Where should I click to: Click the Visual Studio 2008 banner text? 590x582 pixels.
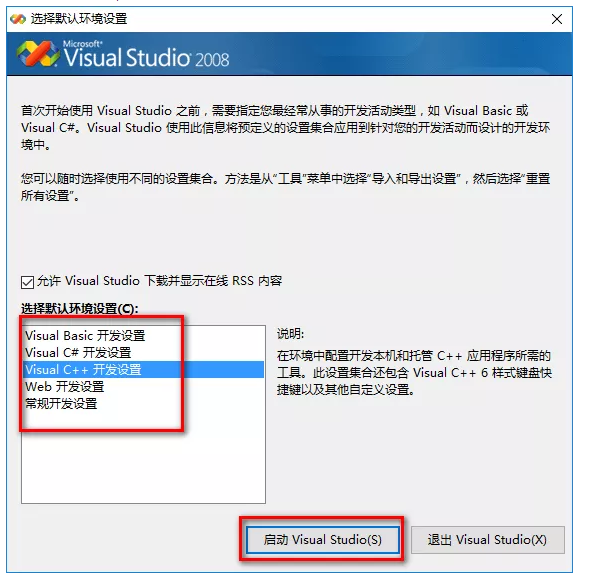pos(146,56)
